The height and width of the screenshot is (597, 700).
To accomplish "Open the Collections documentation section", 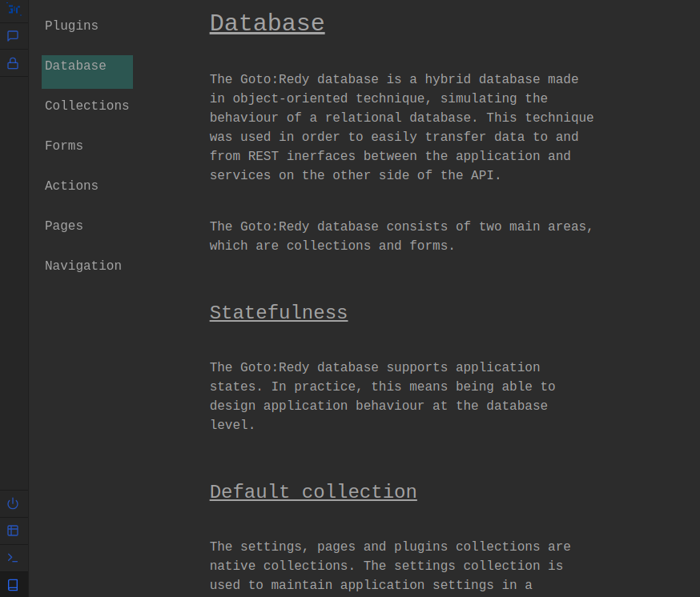I will [x=86, y=105].
